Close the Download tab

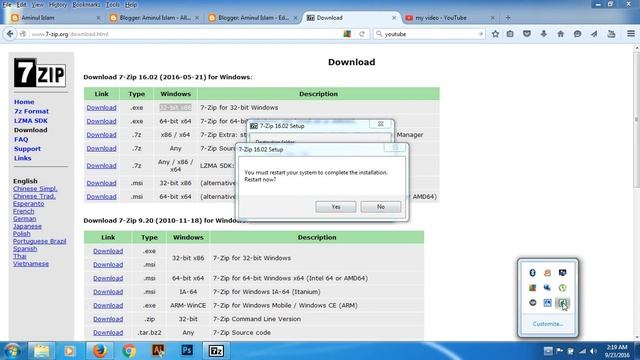click(x=394, y=18)
